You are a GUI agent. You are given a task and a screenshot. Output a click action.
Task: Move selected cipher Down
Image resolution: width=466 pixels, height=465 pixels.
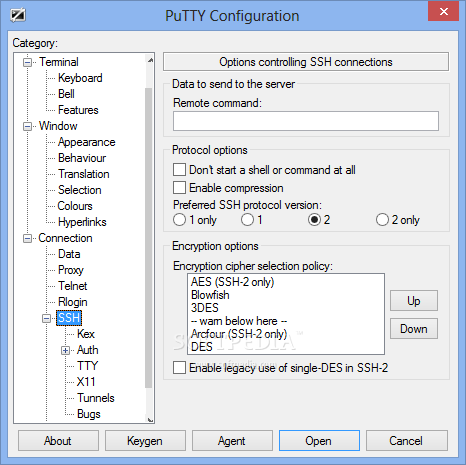tap(414, 329)
